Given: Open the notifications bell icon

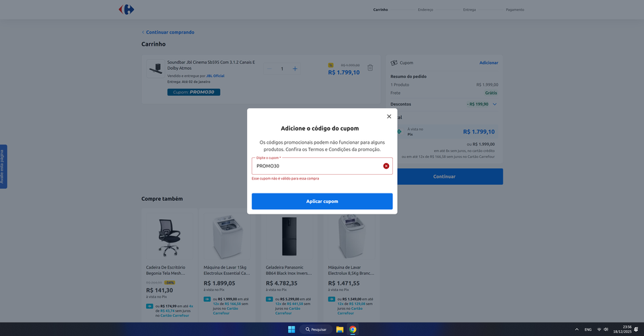Looking at the screenshot, I should 636,329.
